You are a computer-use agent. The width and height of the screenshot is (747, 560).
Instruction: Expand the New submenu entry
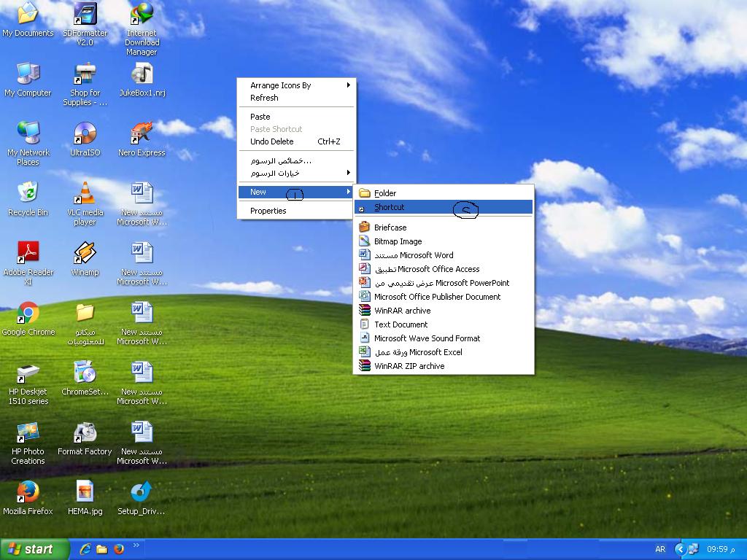(297, 192)
